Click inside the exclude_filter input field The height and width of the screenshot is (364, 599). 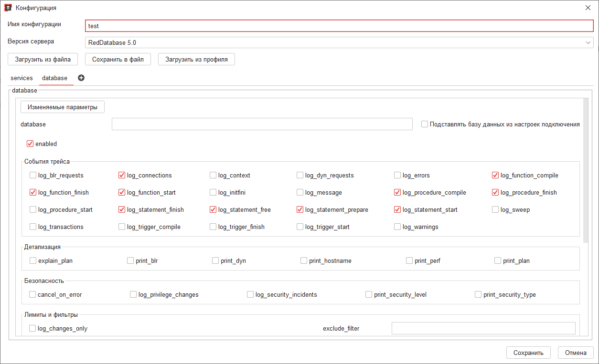483,328
